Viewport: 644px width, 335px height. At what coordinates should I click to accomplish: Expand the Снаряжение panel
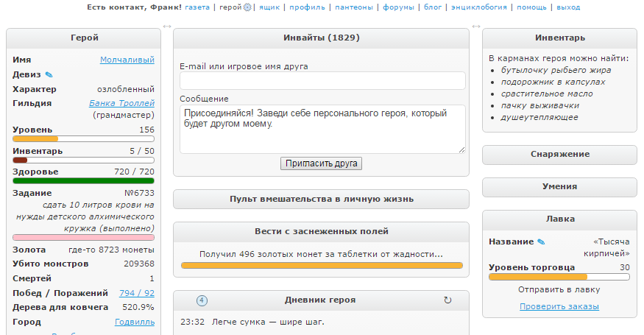coord(559,155)
